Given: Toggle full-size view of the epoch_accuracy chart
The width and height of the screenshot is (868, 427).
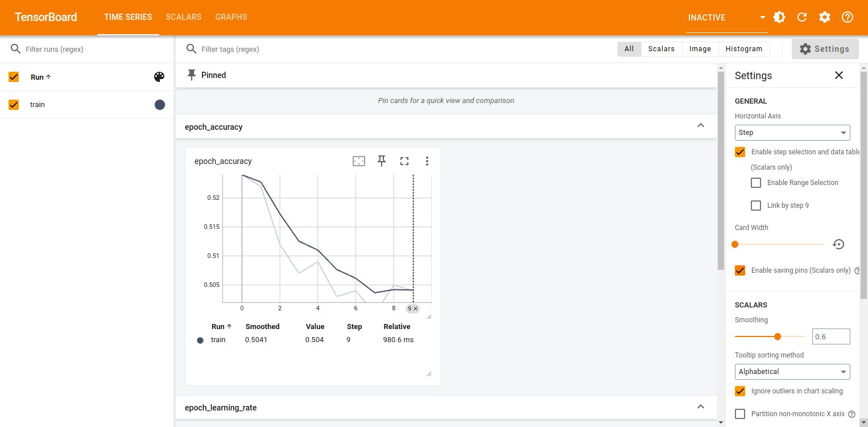Looking at the screenshot, I should (x=404, y=161).
